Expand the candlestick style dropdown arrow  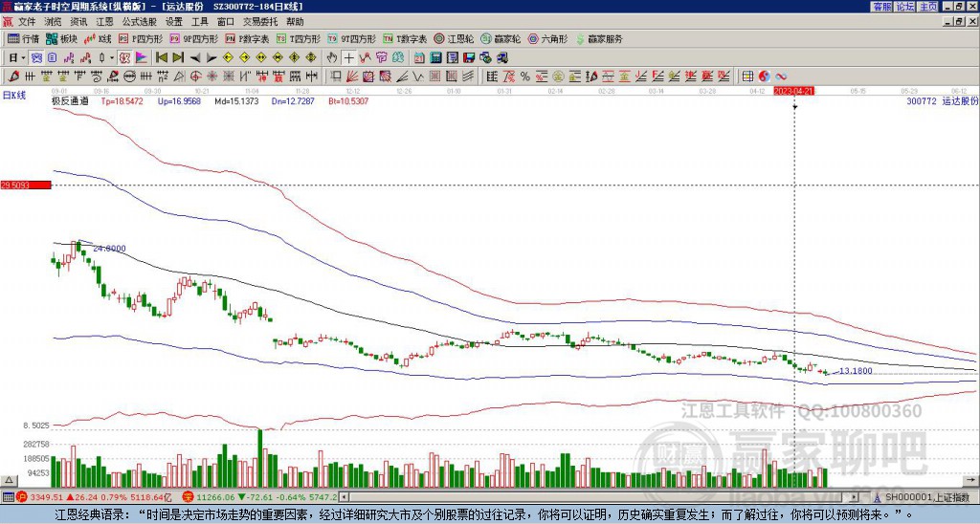[112, 58]
